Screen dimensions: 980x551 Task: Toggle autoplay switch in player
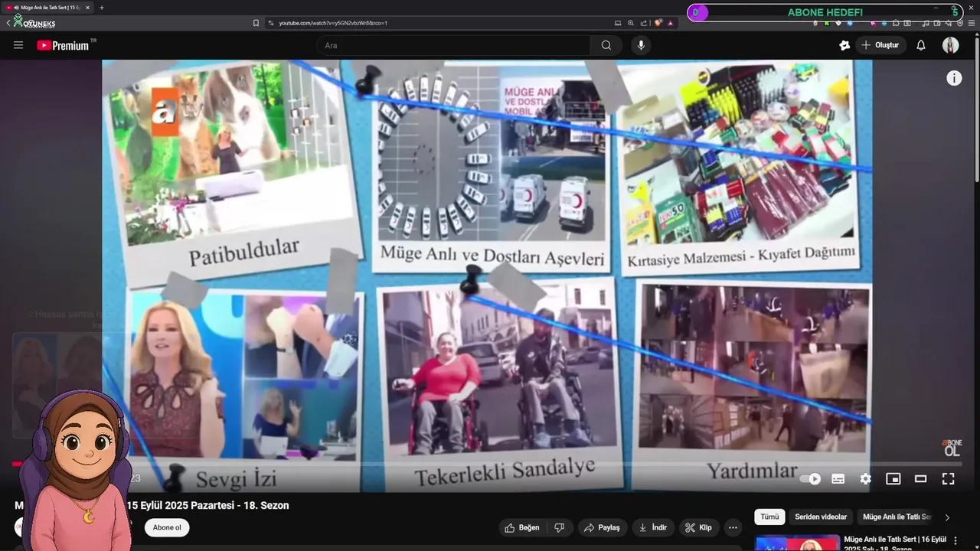pyautogui.click(x=810, y=479)
